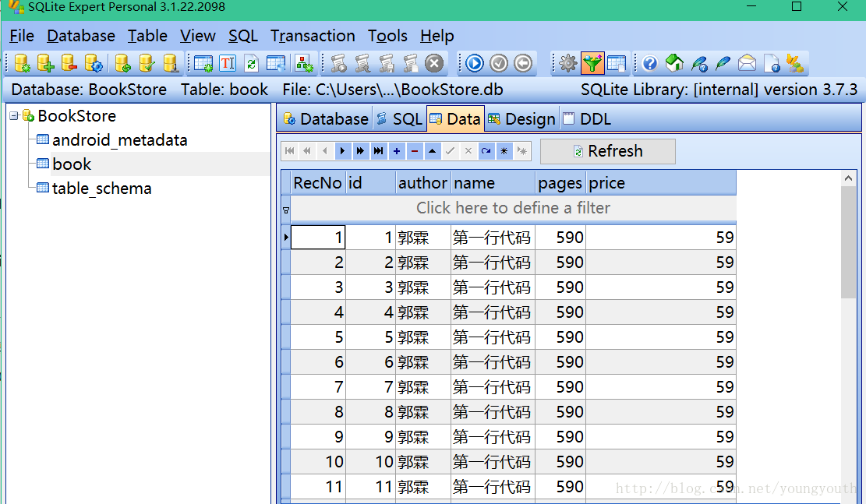Click the blue Execute SQL play icon
Image resolution: width=866 pixels, height=504 pixels.
[x=474, y=63]
